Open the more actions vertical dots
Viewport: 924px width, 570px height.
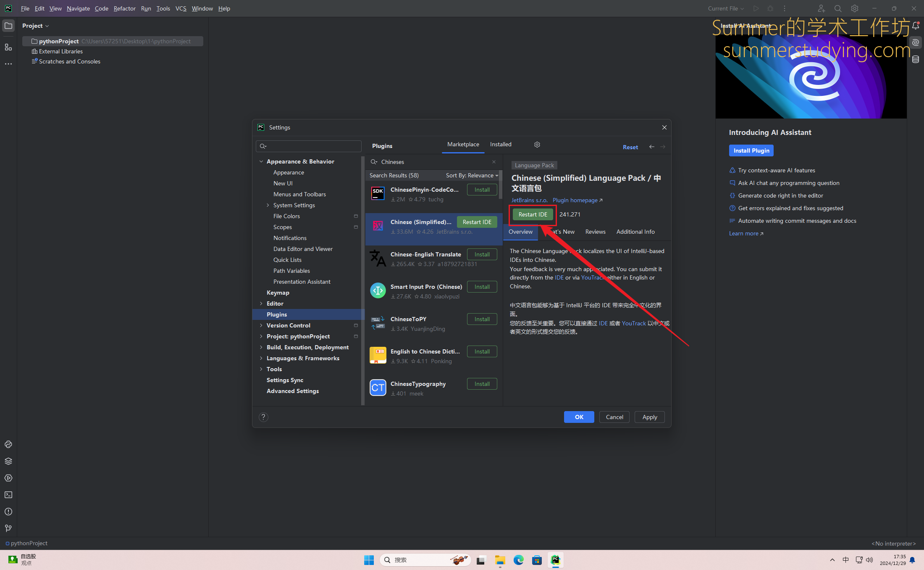pos(785,8)
